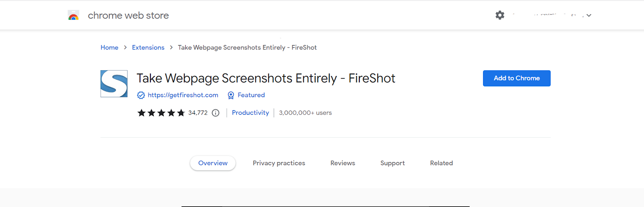Viewport: 644px width, 207px height.
Task: Click the Take Webpage Screenshots Entirely heading
Action: 266,78
